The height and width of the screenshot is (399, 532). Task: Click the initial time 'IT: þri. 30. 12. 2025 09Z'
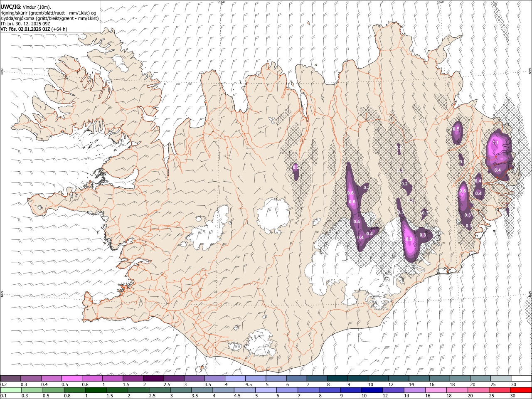[25, 24]
